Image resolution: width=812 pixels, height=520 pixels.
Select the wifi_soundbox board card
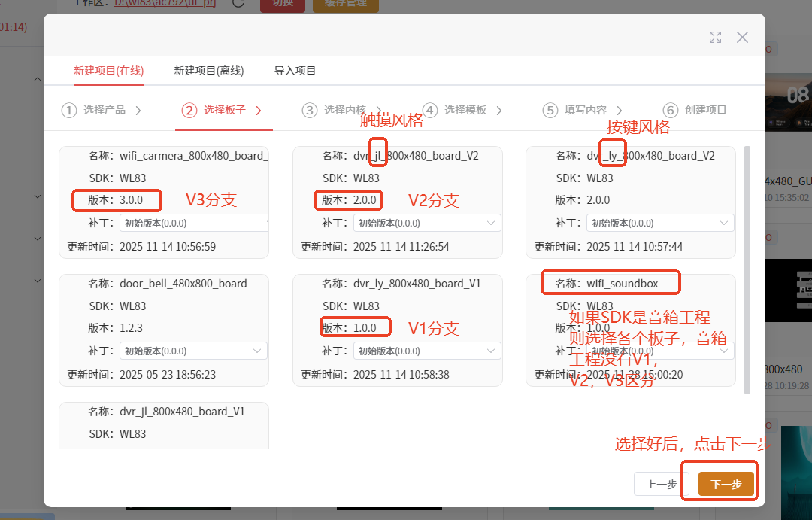(x=631, y=330)
